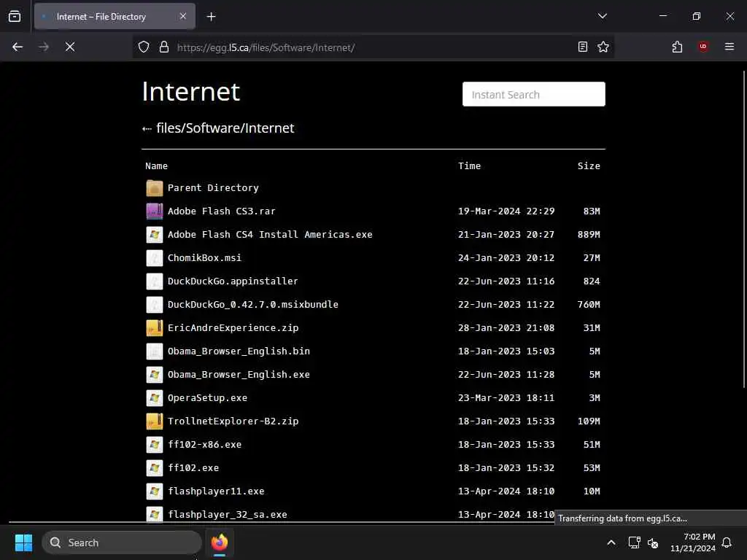The height and width of the screenshot is (560, 747).
Task: Bookmark this page with the star icon
Action: click(x=603, y=47)
